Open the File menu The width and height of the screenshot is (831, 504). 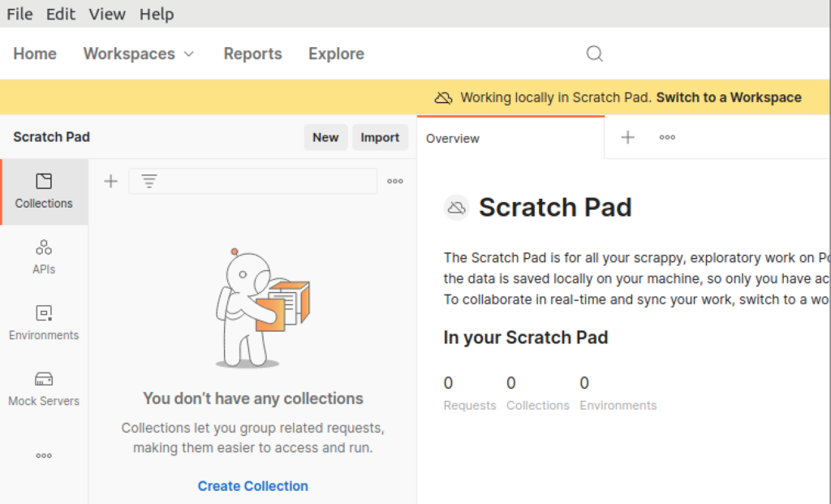[19, 14]
